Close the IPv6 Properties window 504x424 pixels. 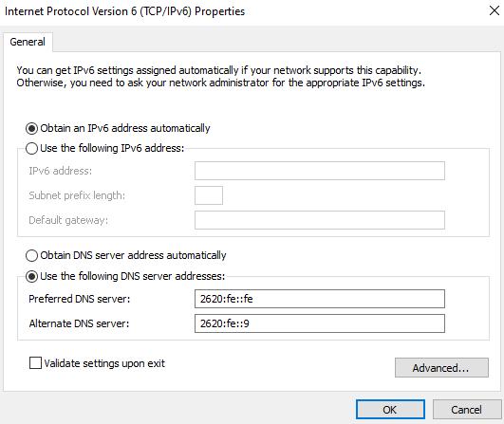(495, 10)
